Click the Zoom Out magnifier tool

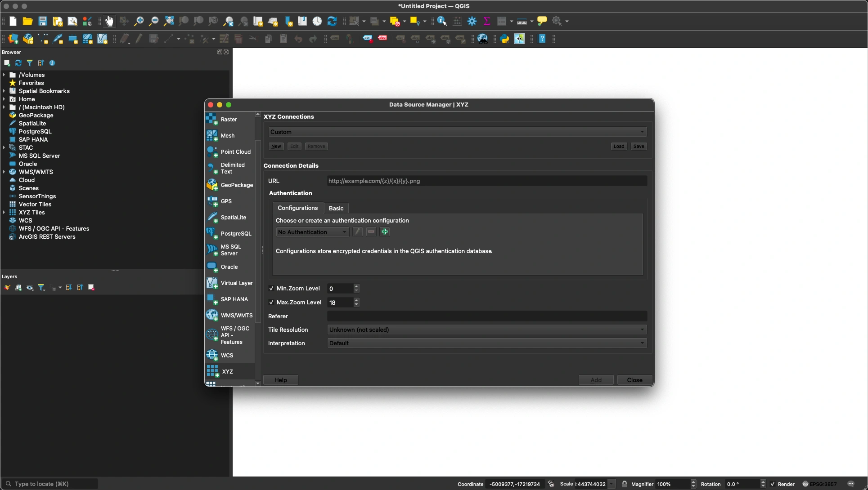tap(154, 21)
